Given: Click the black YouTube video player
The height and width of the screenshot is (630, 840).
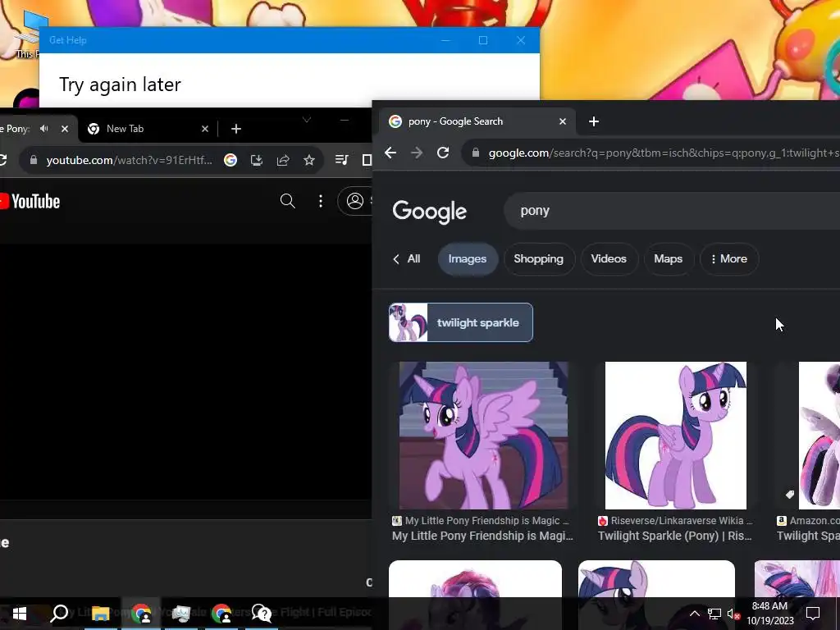Looking at the screenshot, I should tap(186, 372).
